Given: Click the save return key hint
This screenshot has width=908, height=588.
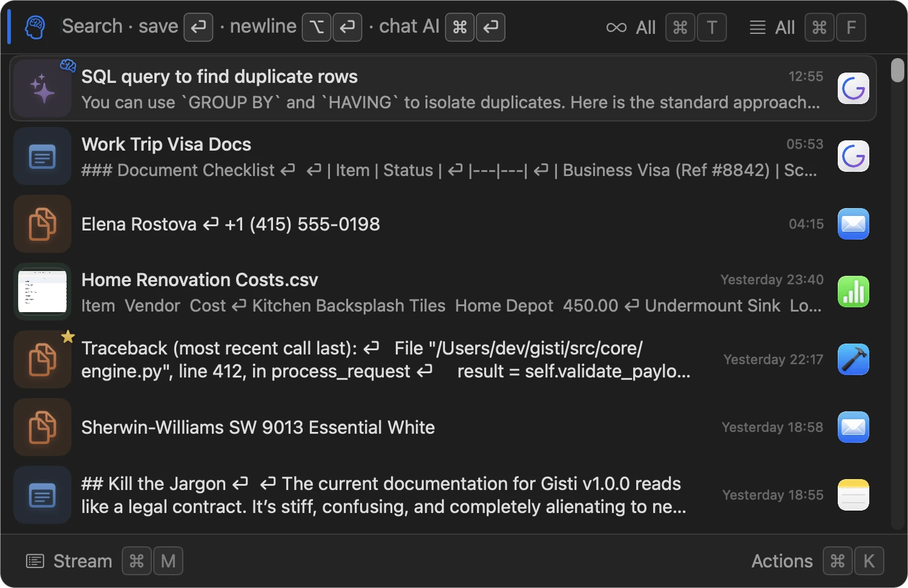Looking at the screenshot, I should (199, 27).
